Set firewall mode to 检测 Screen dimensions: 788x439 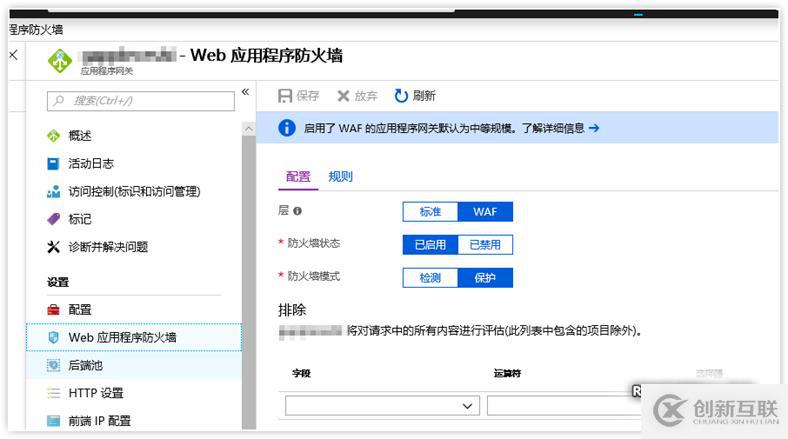(430, 278)
